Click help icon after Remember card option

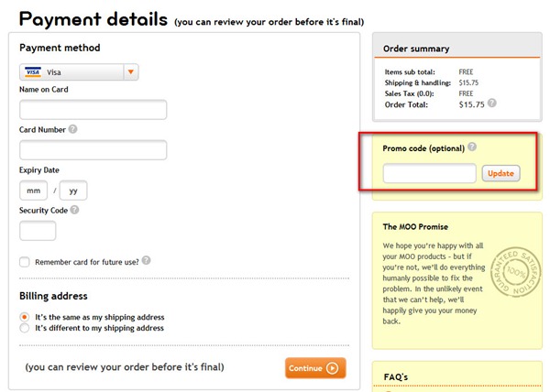[x=147, y=261]
